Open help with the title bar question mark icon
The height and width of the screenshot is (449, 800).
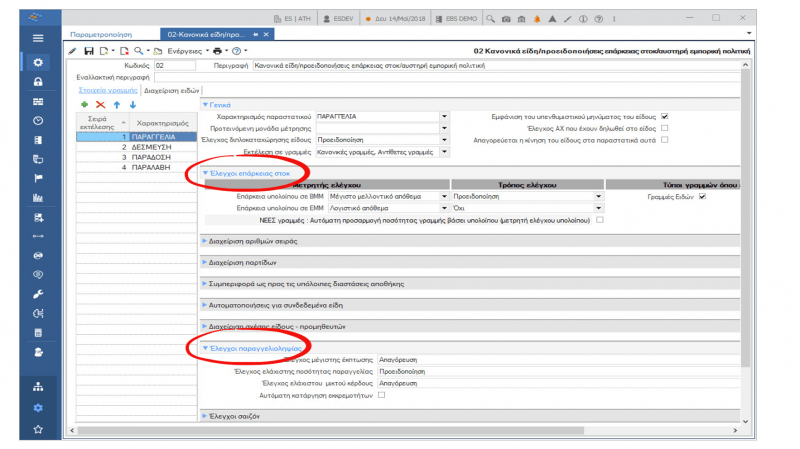(598, 19)
